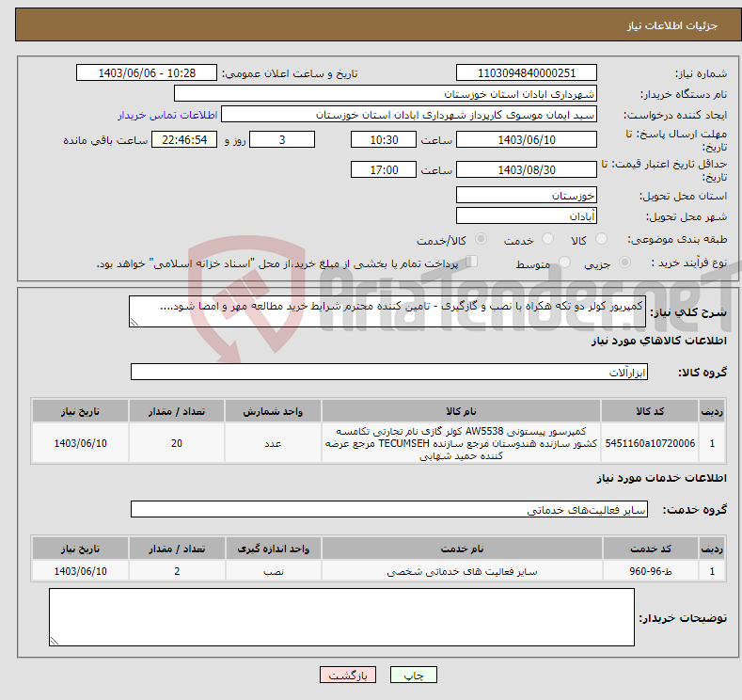Click the page title جزئیات اطلاعات نیاز
Screen dimensions: 742x700
click(x=672, y=25)
